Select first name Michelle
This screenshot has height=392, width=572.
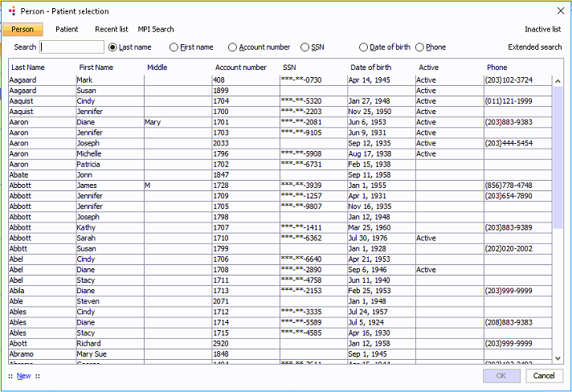pos(88,154)
